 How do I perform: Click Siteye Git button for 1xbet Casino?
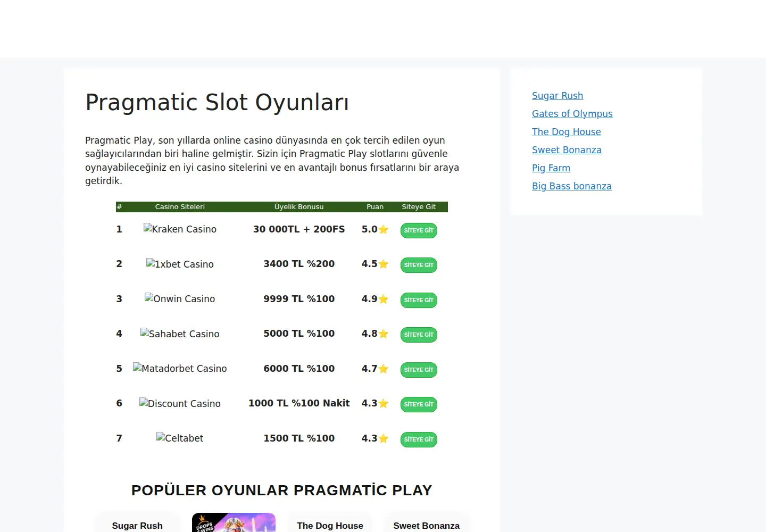[419, 265]
